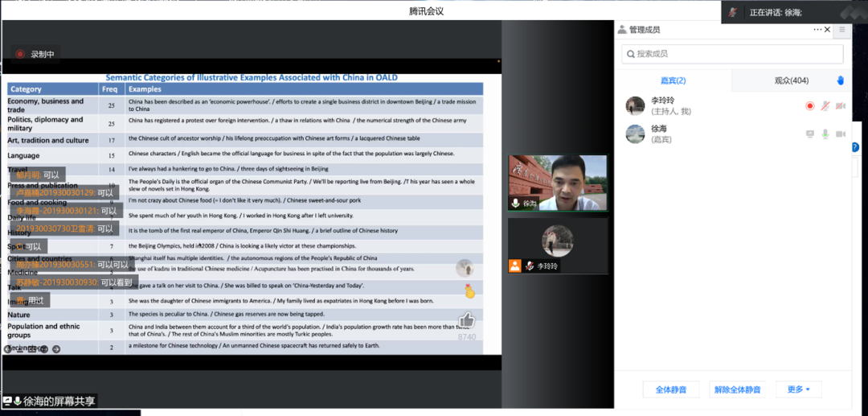The width and height of the screenshot is (868, 416).
Task: Click the hamburger menu icon in panel header
Action: point(841,30)
